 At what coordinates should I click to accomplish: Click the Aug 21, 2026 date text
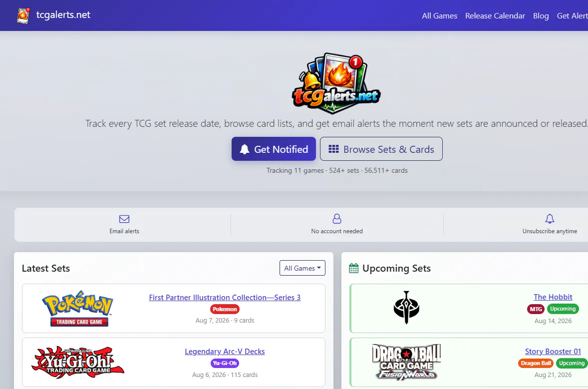553,375
